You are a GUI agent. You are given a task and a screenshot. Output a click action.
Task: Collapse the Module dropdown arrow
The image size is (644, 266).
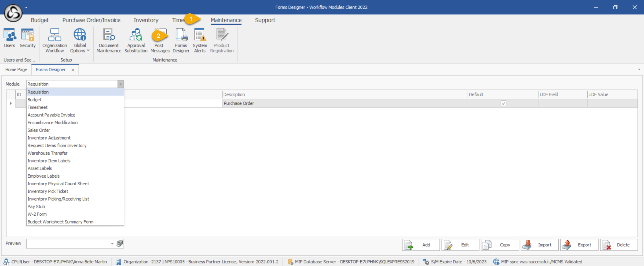tap(121, 84)
